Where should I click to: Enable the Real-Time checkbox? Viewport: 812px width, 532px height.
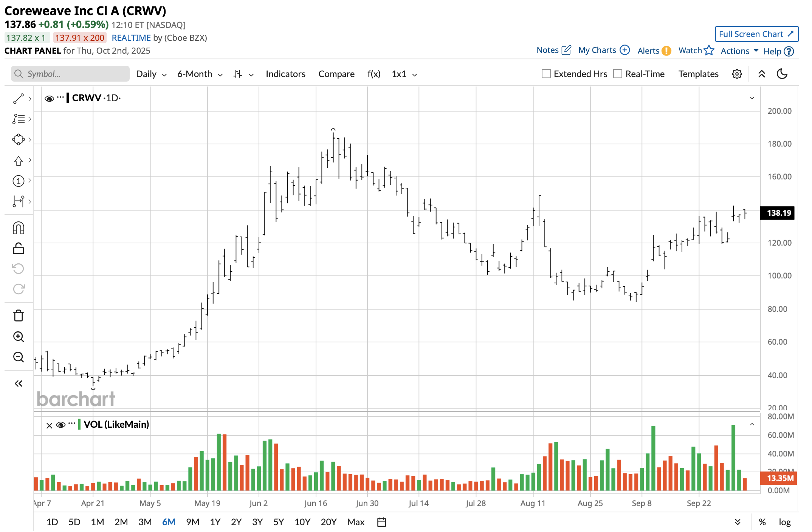coord(618,74)
